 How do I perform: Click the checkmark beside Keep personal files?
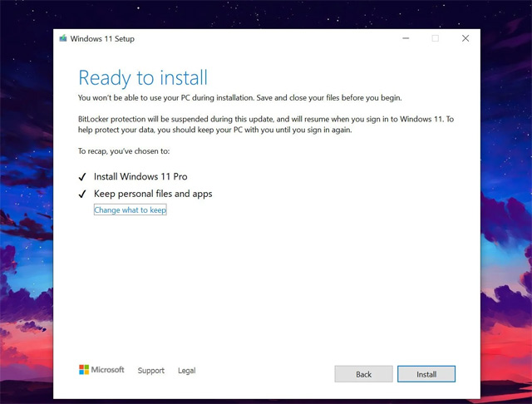pyautogui.click(x=82, y=195)
